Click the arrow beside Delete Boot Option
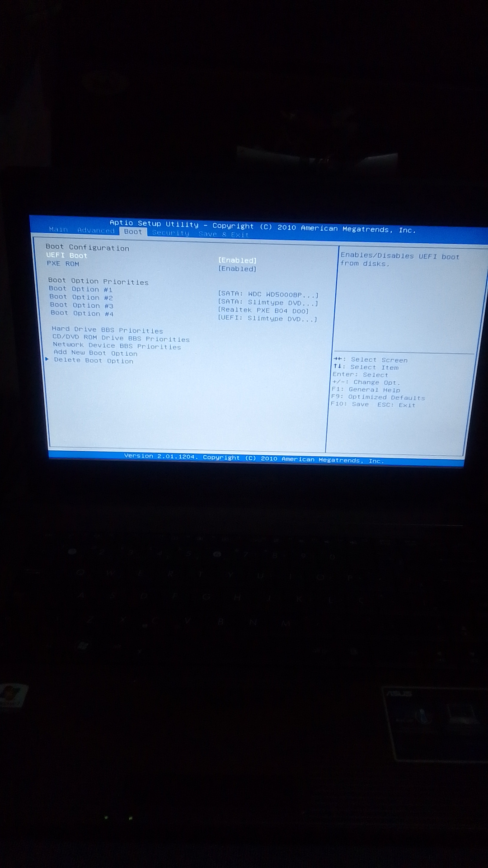488x868 pixels. (x=47, y=359)
